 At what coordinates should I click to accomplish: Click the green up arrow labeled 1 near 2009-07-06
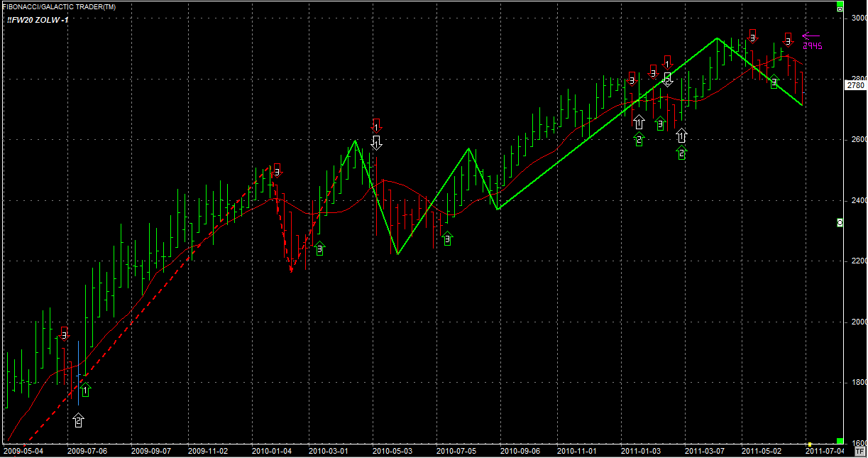86,390
